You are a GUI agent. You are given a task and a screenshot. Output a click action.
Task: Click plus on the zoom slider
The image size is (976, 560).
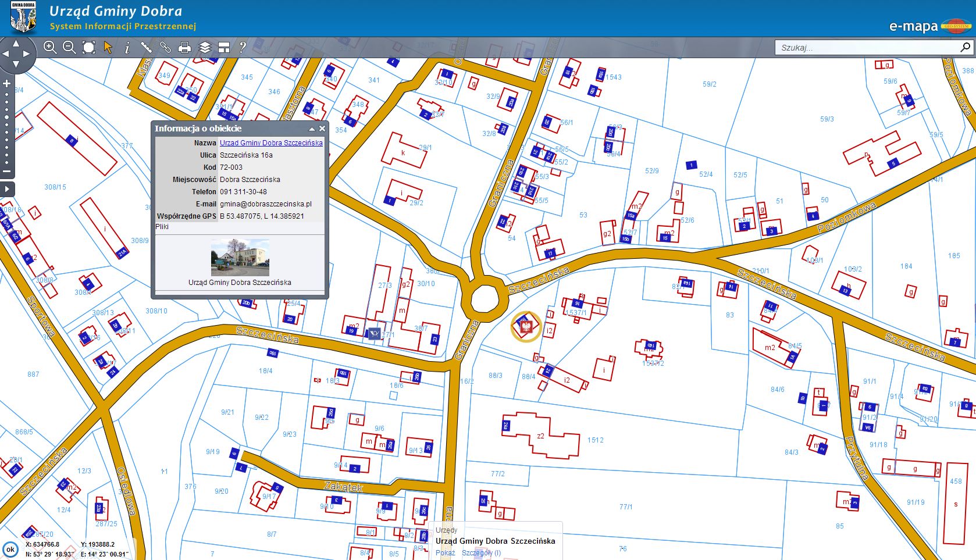click(x=7, y=84)
